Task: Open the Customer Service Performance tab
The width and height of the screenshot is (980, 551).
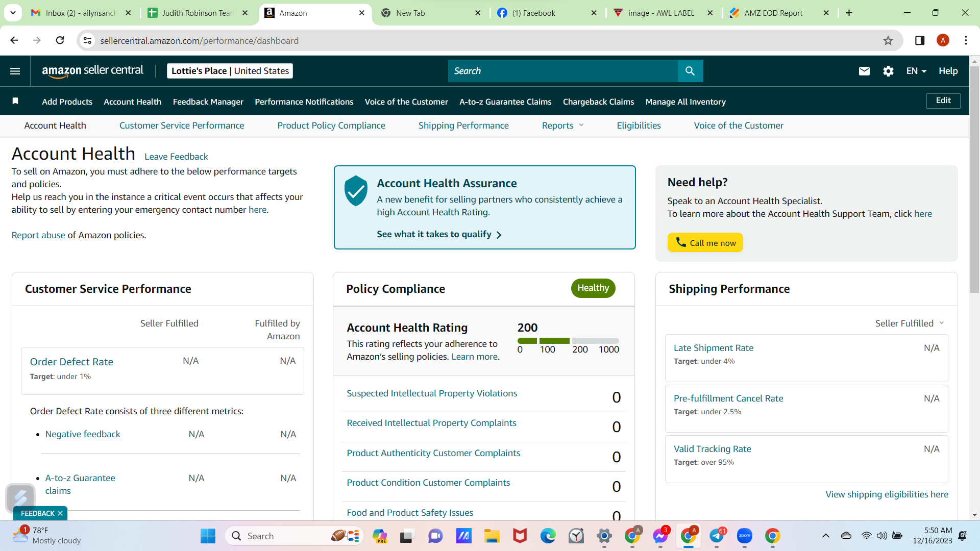Action: 182,126
